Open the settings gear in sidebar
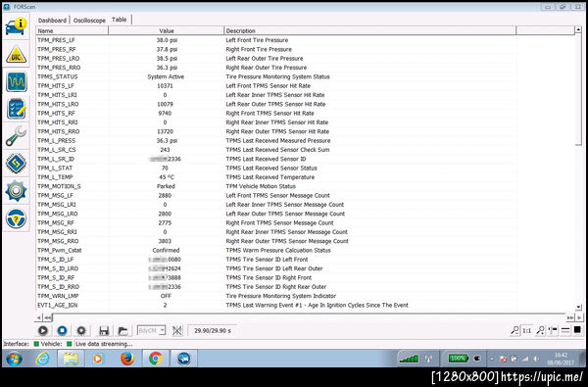588x387 pixels. point(16,191)
